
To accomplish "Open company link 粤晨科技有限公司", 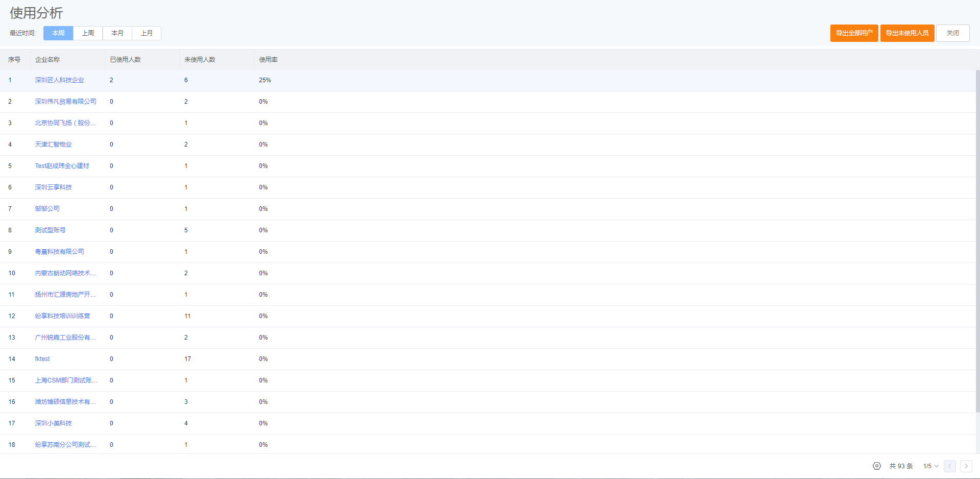I will point(59,252).
